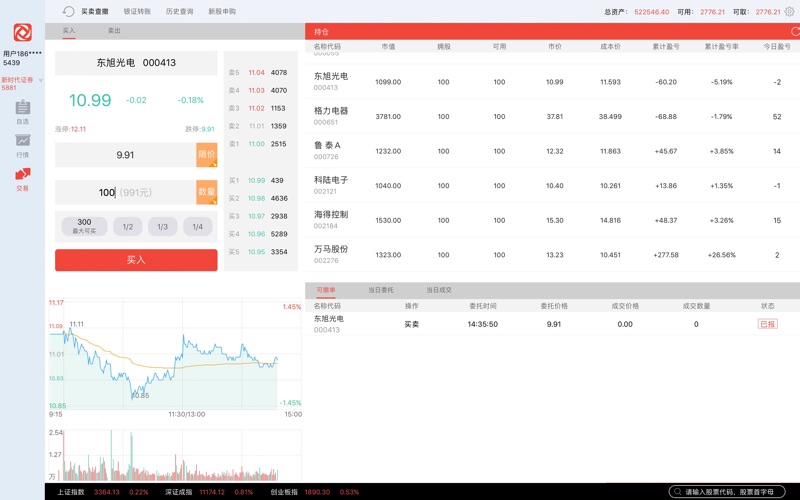
Task: Select 交易 trade icon in sidebar
Action: (x=22, y=179)
